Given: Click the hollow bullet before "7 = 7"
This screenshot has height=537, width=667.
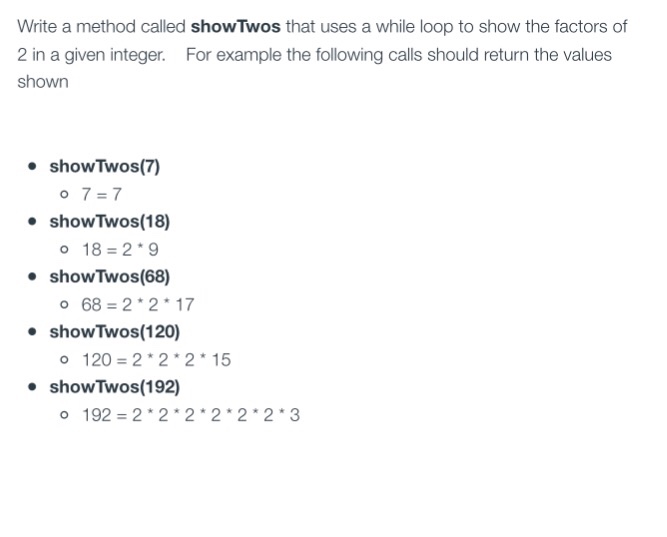Looking at the screenshot, I should 65,195.
